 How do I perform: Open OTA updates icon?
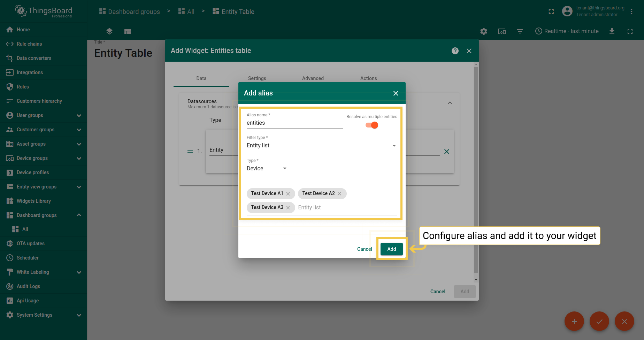tap(10, 244)
